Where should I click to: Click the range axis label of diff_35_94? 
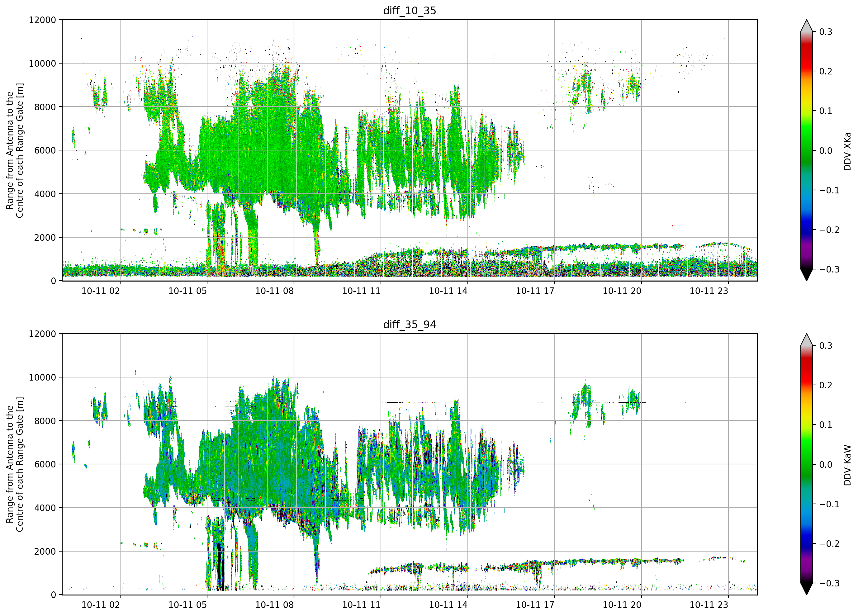coord(15,464)
